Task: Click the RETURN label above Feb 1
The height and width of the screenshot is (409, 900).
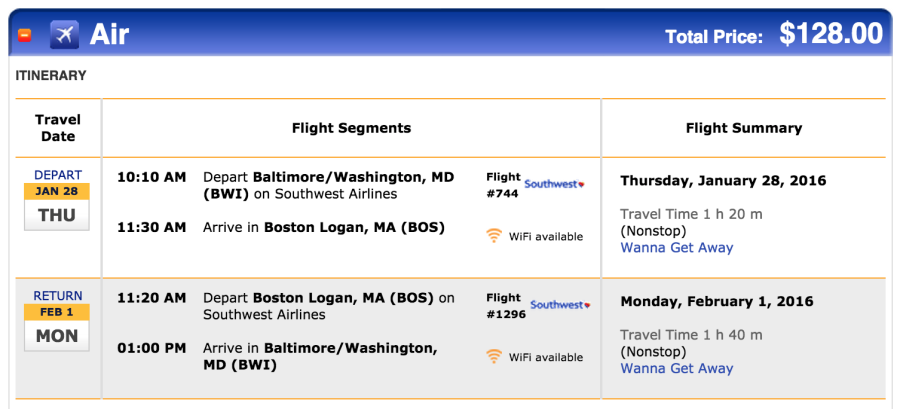Action: (x=58, y=296)
